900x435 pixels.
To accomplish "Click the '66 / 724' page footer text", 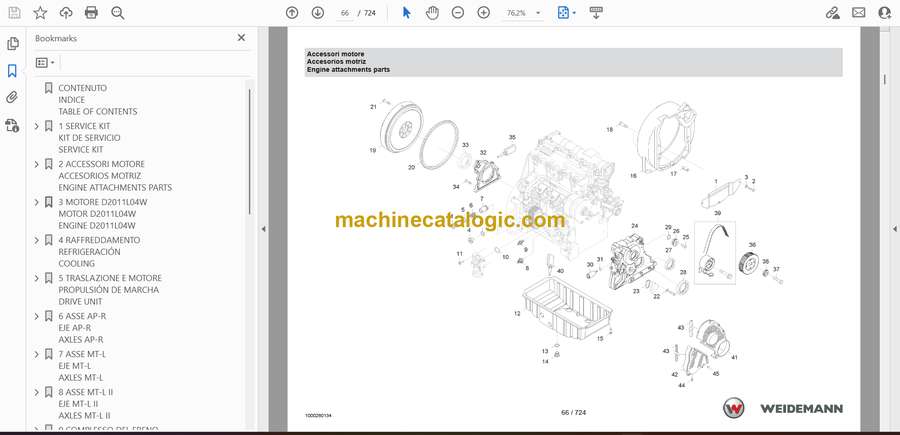I will click(573, 412).
